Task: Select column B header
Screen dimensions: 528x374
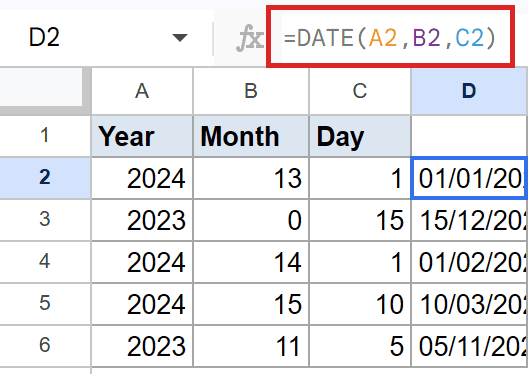Action: tap(251, 91)
